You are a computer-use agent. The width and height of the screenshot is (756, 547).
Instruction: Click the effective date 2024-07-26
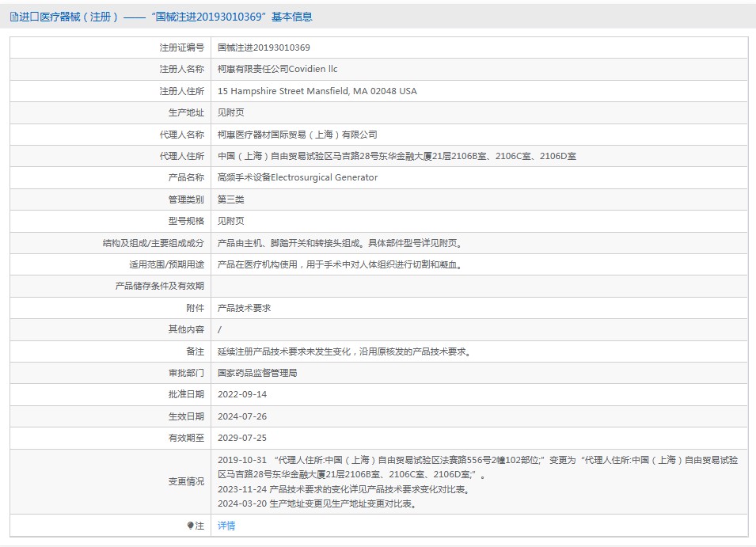coord(243,416)
